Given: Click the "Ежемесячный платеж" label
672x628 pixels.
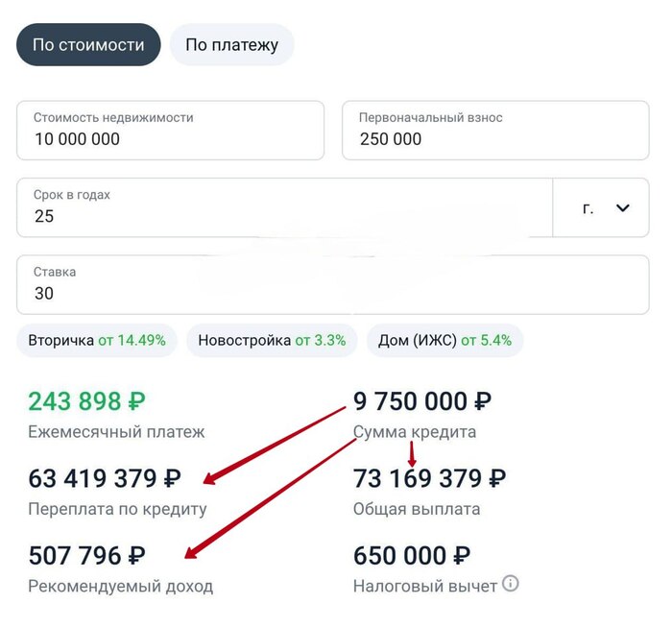Looking at the screenshot, I should coord(116,432).
